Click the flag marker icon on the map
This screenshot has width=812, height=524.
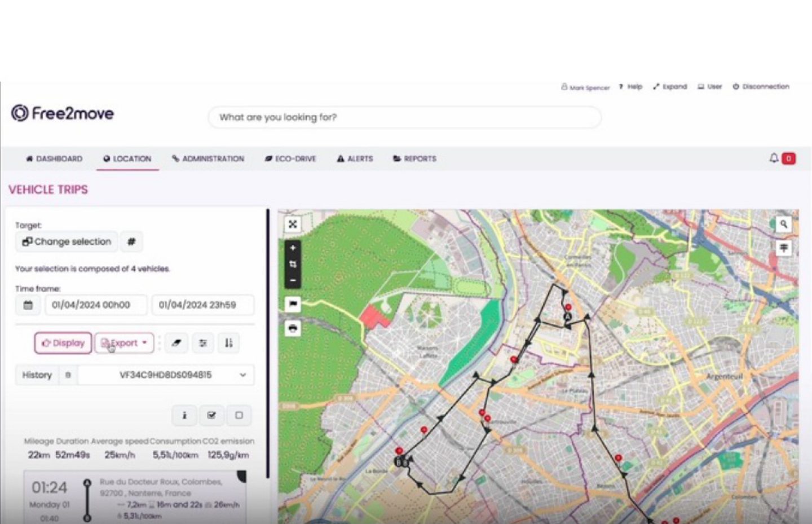(293, 305)
